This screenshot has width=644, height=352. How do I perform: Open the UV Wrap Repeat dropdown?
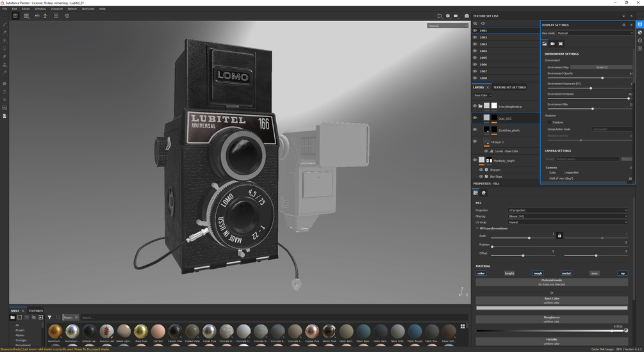(x=568, y=222)
